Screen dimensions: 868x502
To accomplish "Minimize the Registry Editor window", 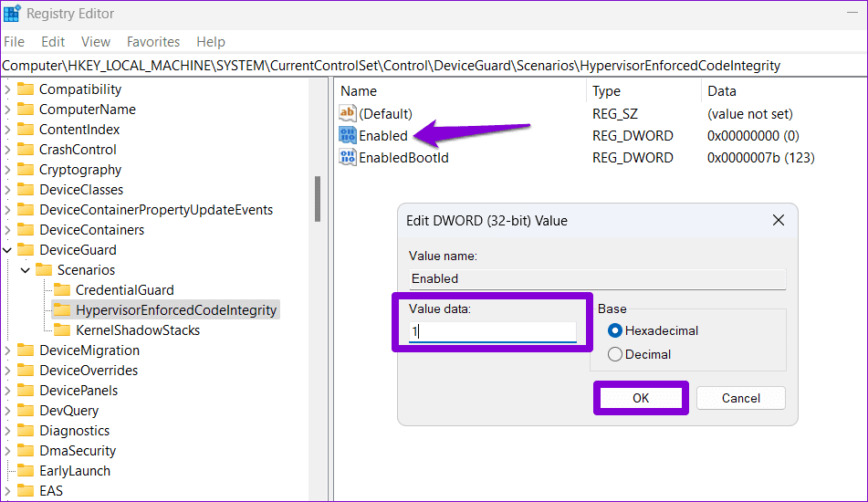I will [x=852, y=14].
